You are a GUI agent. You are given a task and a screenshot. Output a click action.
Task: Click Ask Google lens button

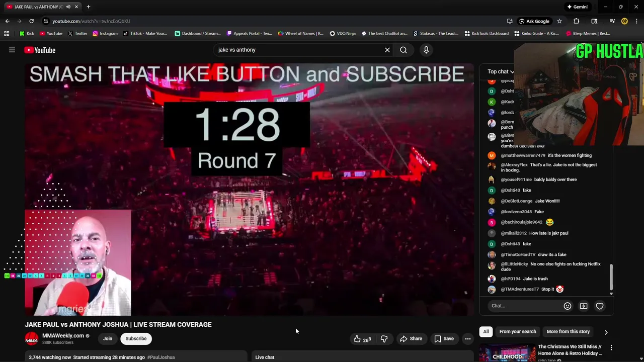click(x=534, y=21)
